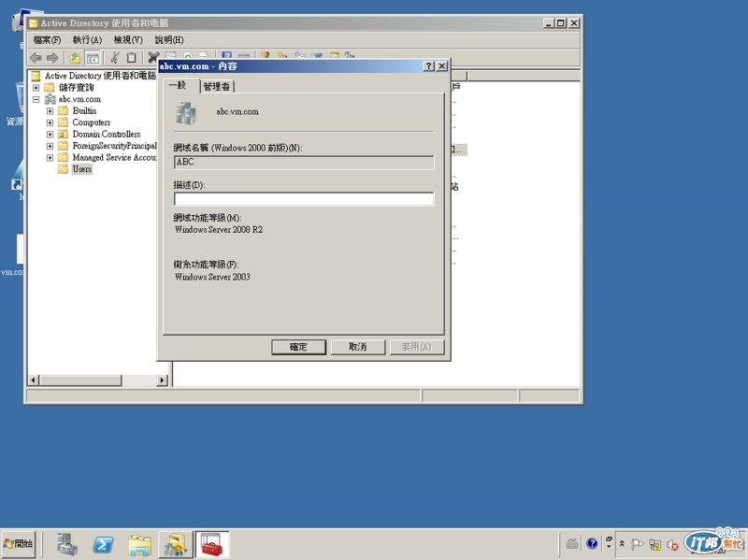Open the 說明(H) menu
Image resolution: width=748 pixels, height=560 pixels.
point(169,40)
